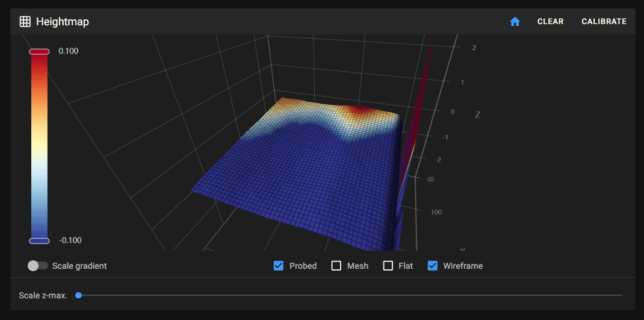The width and height of the screenshot is (644, 320).
Task: Click the color gradient legend bar
Action: point(40,146)
